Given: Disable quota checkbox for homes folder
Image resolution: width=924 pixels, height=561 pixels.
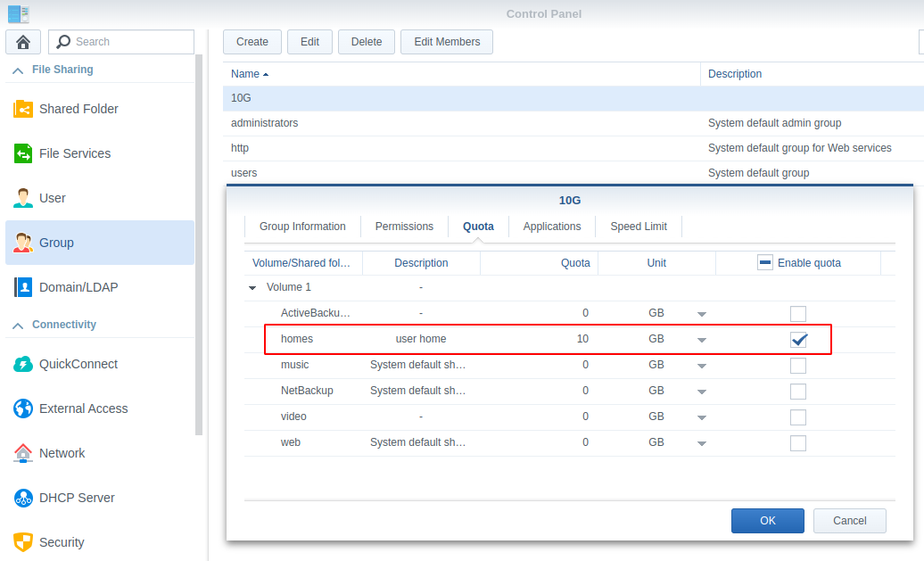Looking at the screenshot, I should pyautogui.click(x=798, y=339).
